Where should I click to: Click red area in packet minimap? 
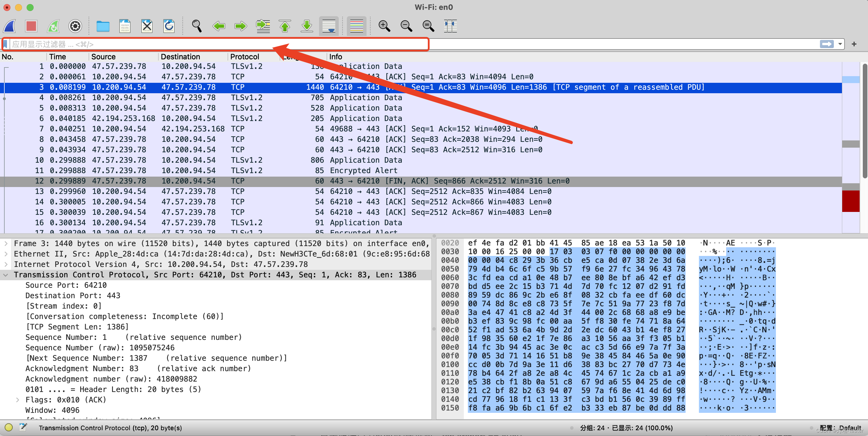[851, 201]
